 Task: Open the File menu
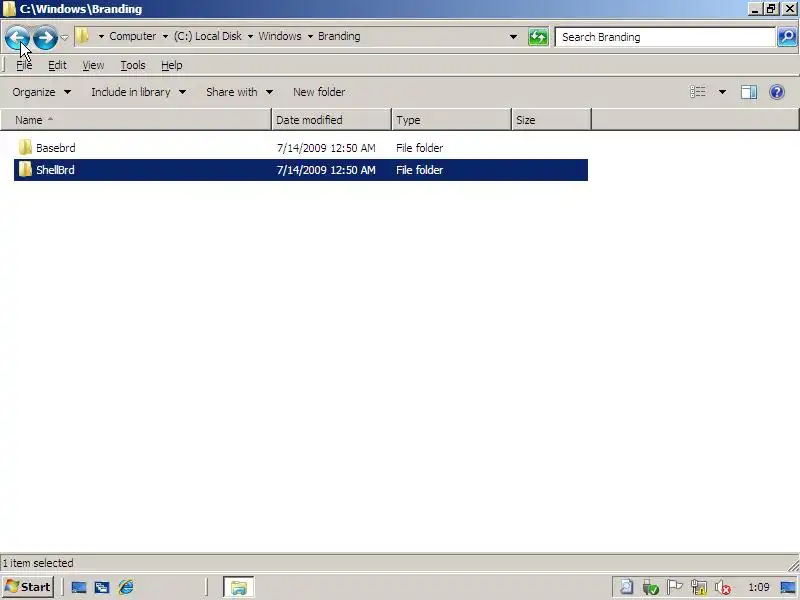[x=24, y=65]
